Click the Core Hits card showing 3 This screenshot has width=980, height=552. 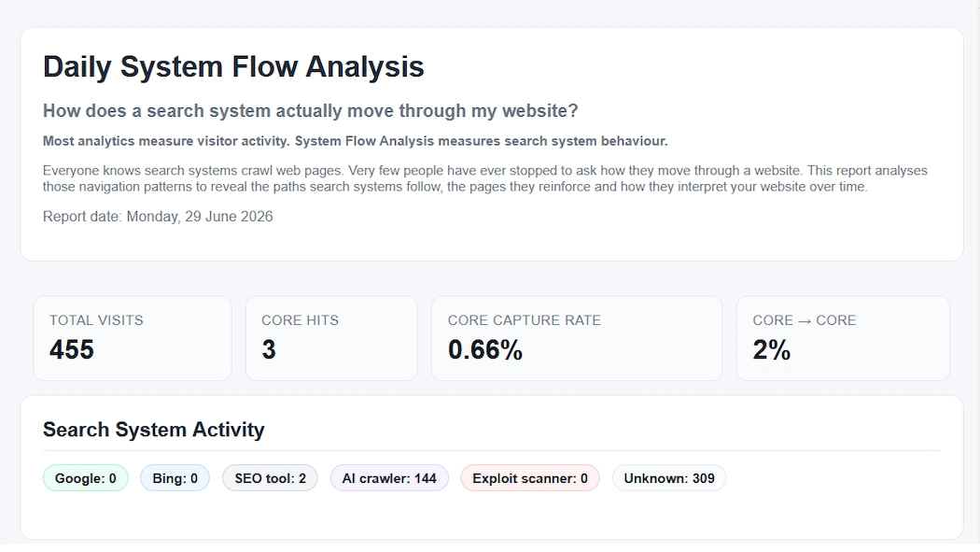(x=331, y=338)
